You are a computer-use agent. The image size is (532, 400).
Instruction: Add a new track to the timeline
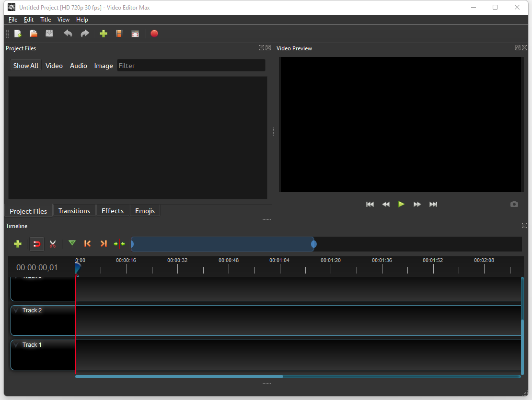click(17, 244)
